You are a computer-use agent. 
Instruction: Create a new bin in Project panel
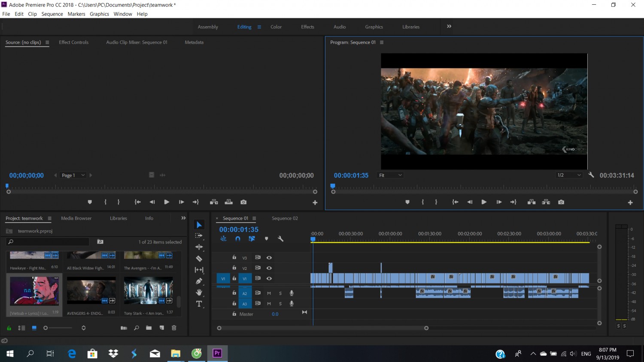149,328
